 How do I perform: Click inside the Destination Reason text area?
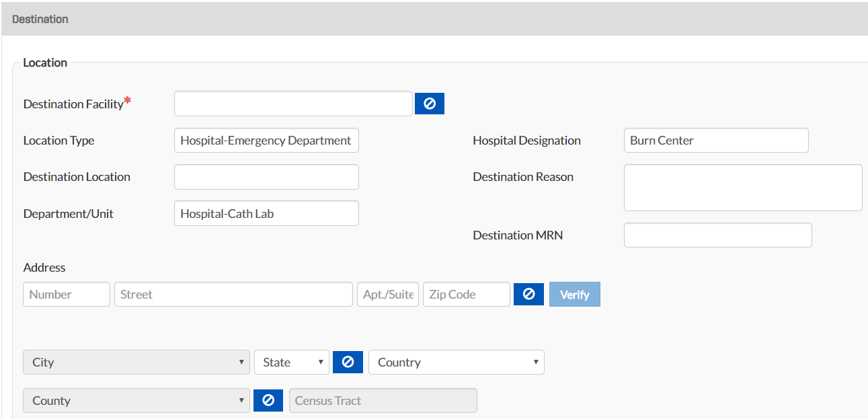click(743, 188)
